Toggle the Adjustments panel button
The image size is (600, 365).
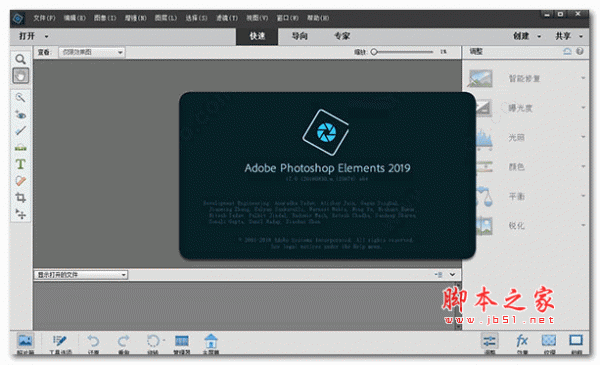[x=489, y=344]
